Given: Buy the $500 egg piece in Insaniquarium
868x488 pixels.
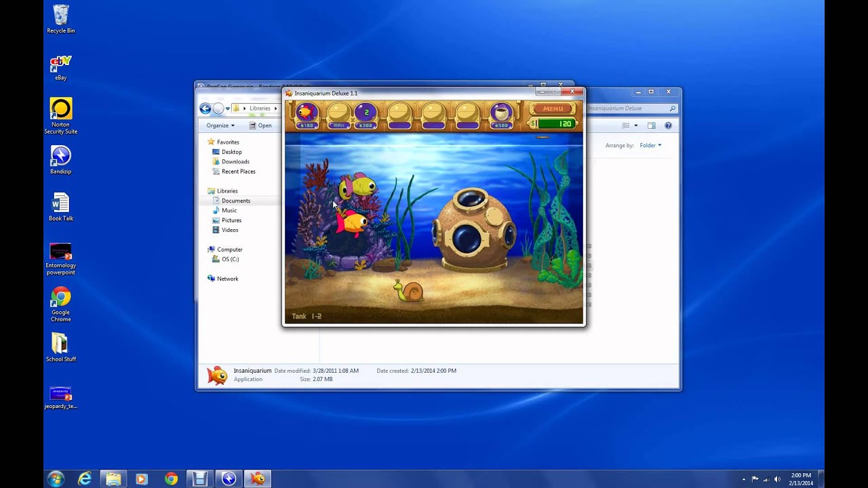Looking at the screenshot, I should tap(502, 114).
